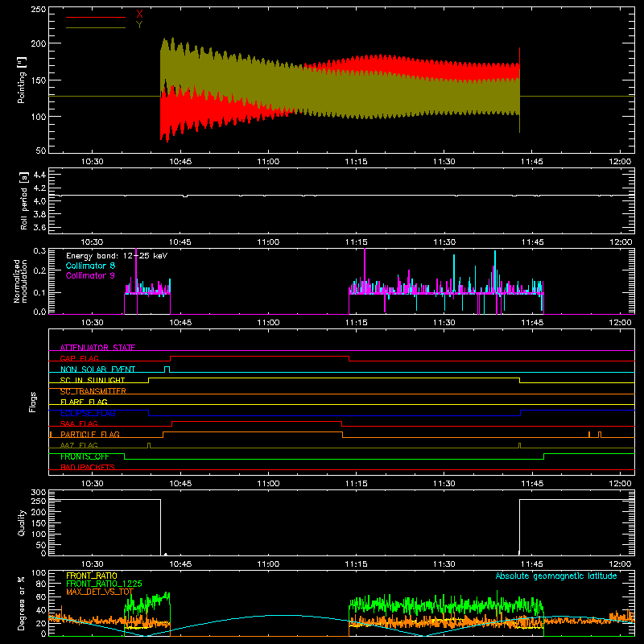644x644 pixels.
Task: Select the X legend label
Action: (x=139, y=14)
